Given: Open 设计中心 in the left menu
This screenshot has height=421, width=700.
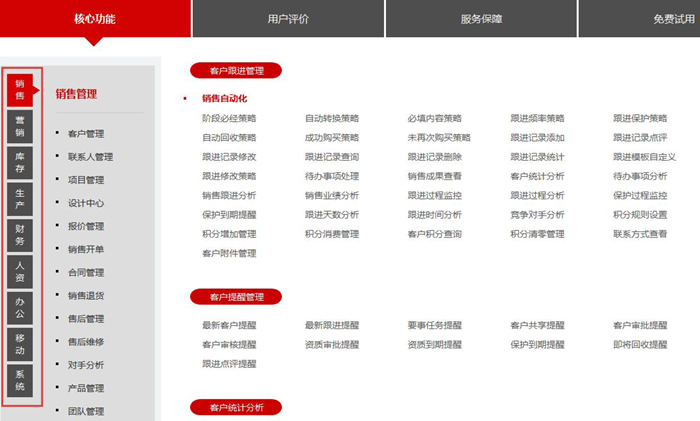Looking at the screenshot, I should (86, 203).
